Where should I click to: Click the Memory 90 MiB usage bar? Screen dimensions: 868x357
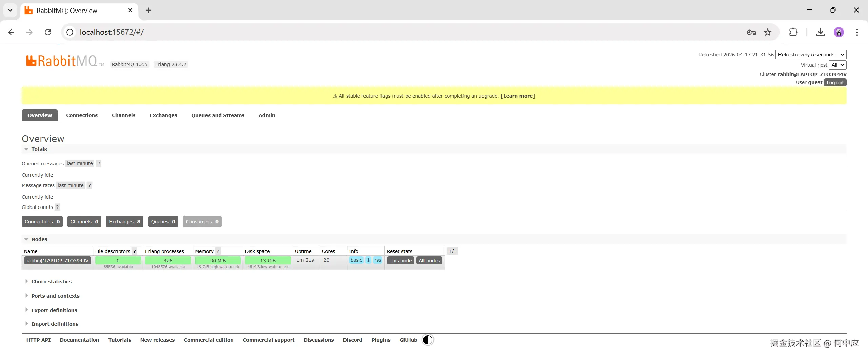[x=218, y=261]
